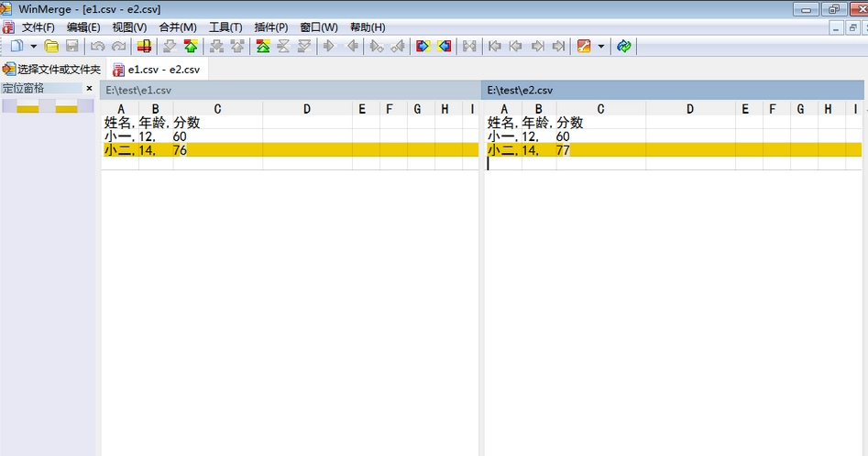Click the Open folder toolbar icon
Image resolution: width=868 pixels, height=456 pixels.
point(51,47)
